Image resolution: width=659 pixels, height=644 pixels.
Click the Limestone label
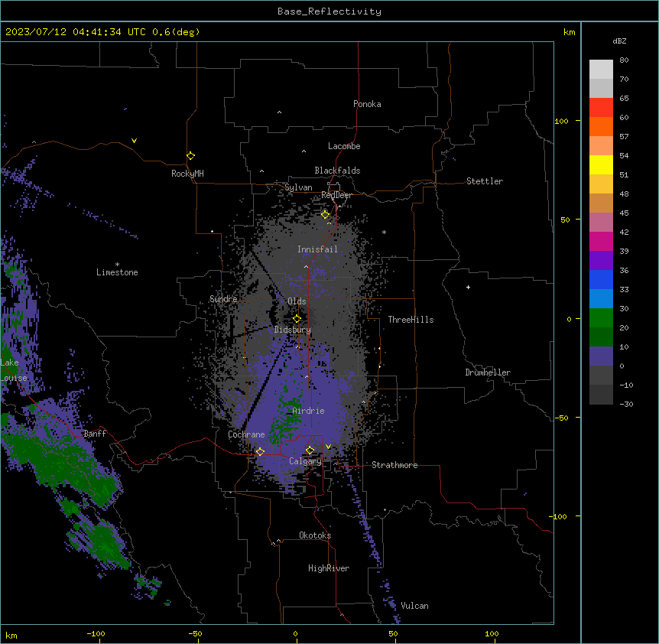pos(117,272)
